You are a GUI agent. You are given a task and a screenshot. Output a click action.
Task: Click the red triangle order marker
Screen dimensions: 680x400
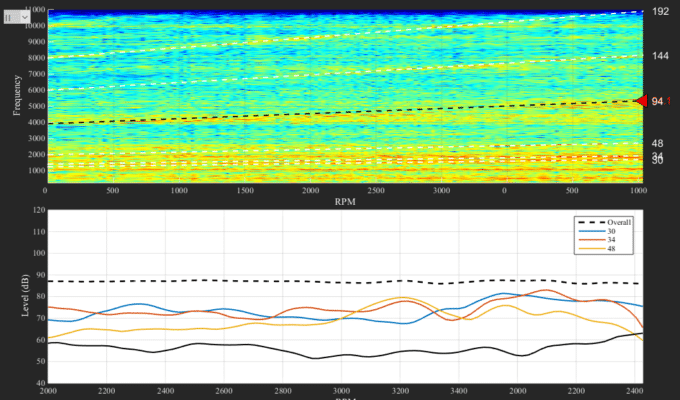tap(642, 101)
